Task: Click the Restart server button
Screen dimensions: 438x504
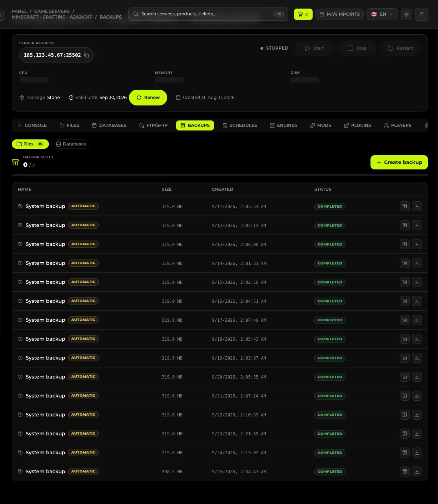Action: 400,48
